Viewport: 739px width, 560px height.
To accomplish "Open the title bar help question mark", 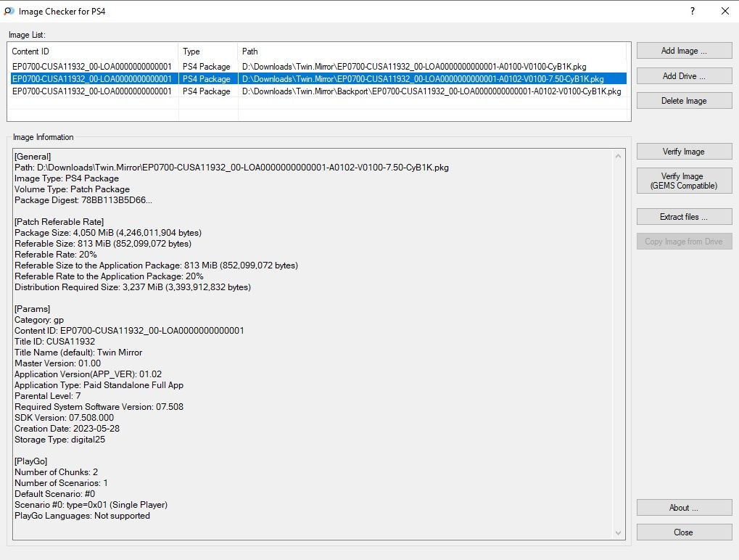I will pos(693,11).
